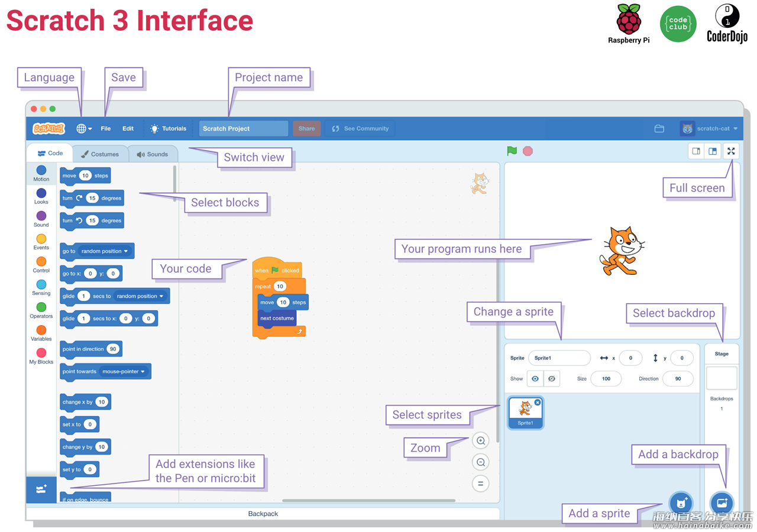Switch to the Costumes tab

click(100, 154)
